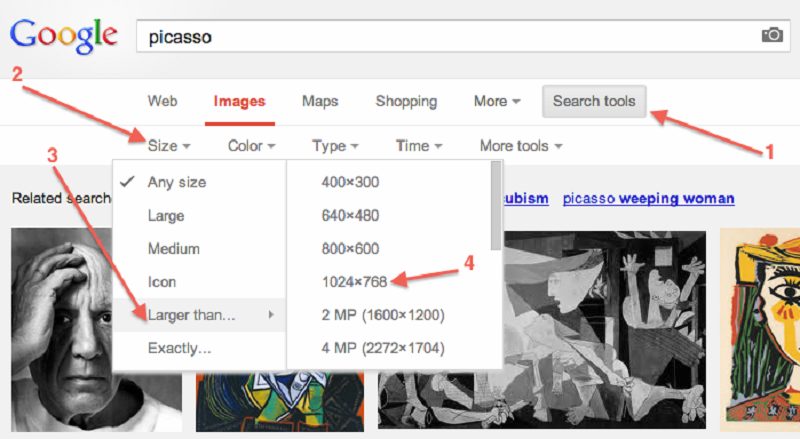The width and height of the screenshot is (800, 439).
Task: Open the Color filter dropdown
Action: click(251, 146)
